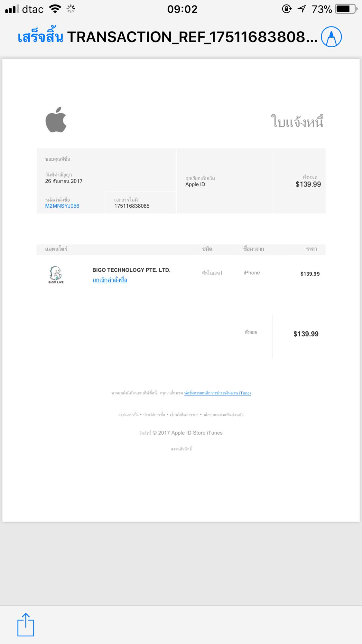Image resolution: width=362 pixels, height=644 pixels.
Task: Tap the BIGO LIVE app icon
Action: click(56, 275)
